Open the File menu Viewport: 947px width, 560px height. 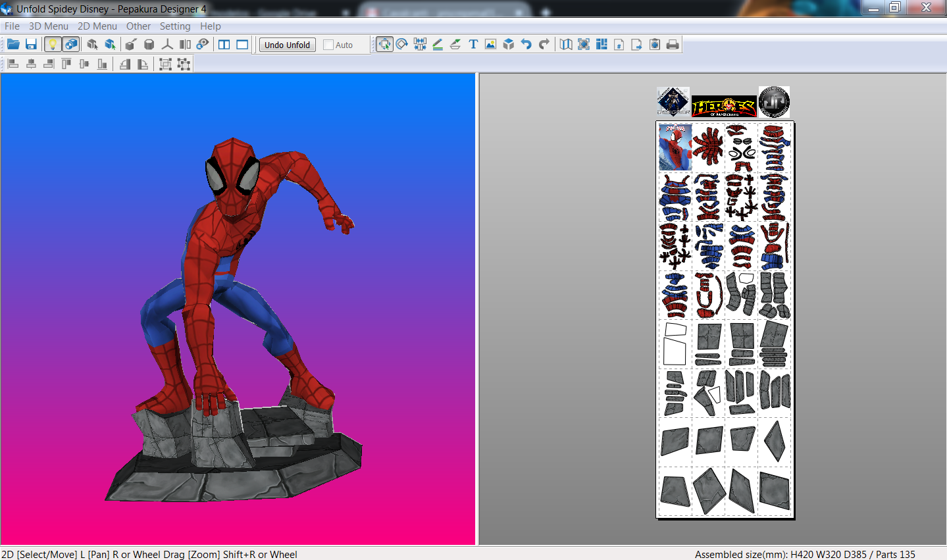point(12,26)
